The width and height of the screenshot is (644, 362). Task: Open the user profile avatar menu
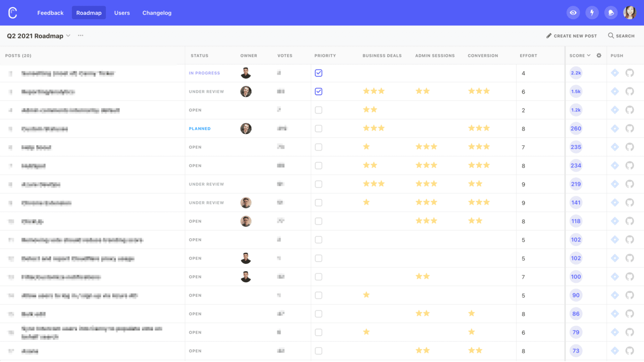click(630, 13)
